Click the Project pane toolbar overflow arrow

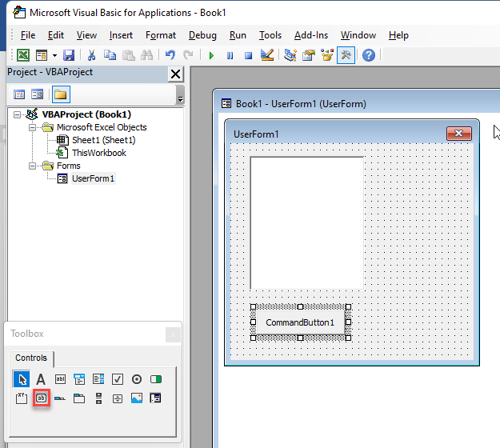click(180, 94)
